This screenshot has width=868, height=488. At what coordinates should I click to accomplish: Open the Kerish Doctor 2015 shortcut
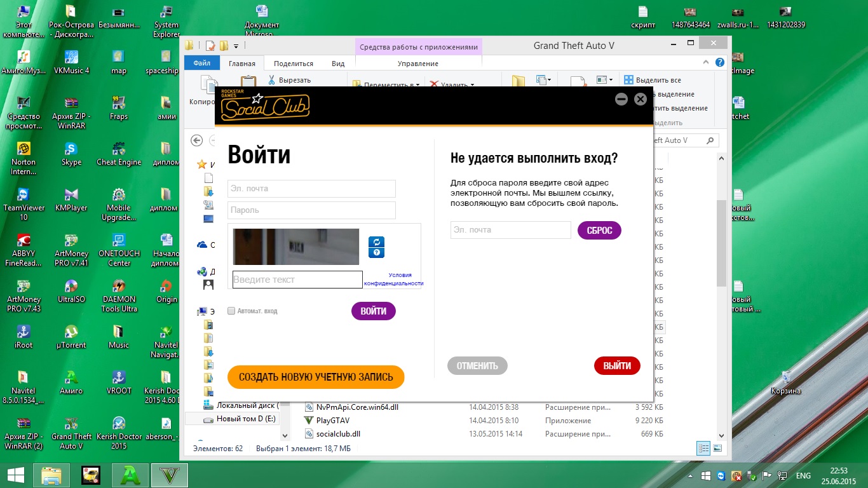(119, 432)
